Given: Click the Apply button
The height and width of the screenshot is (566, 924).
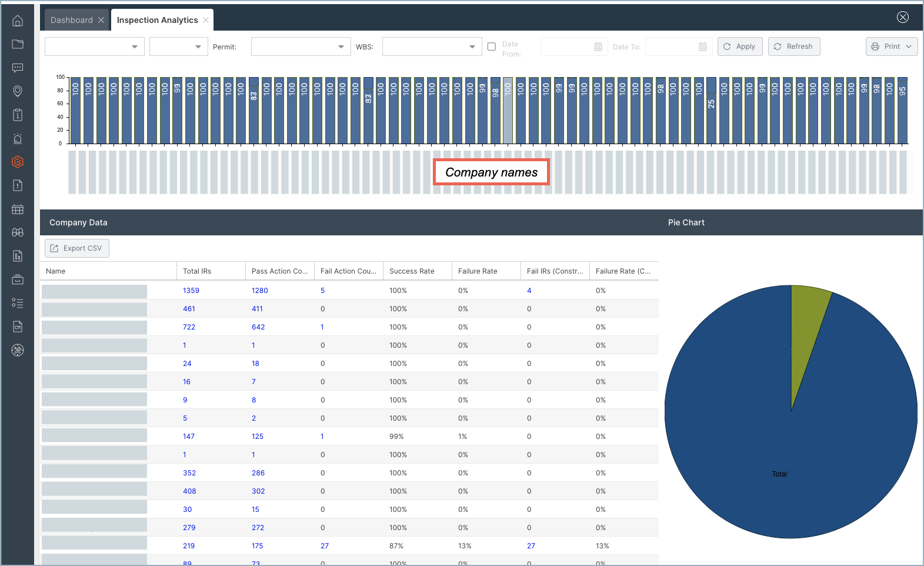Looking at the screenshot, I should coord(739,46).
